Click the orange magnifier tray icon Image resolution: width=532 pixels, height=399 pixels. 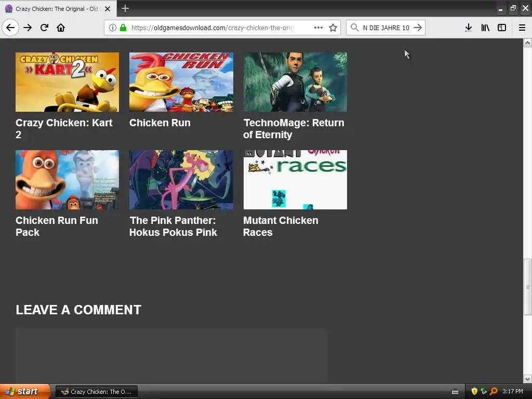494,392
